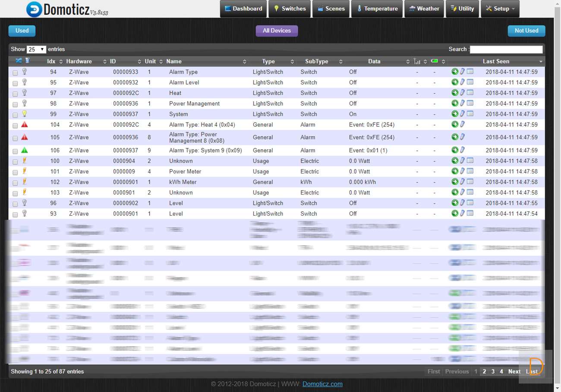561x392 pixels.
Task: Open the Show entries count dropdown
Action: (36, 50)
